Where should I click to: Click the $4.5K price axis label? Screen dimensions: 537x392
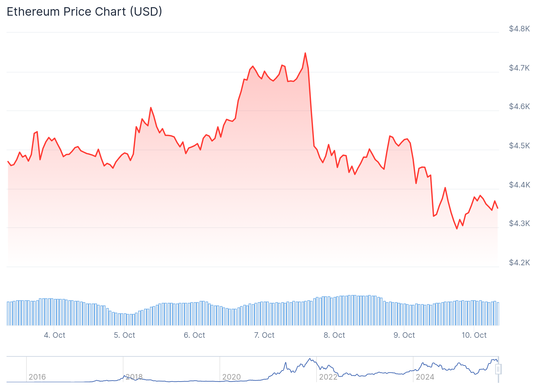pyautogui.click(x=519, y=146)
